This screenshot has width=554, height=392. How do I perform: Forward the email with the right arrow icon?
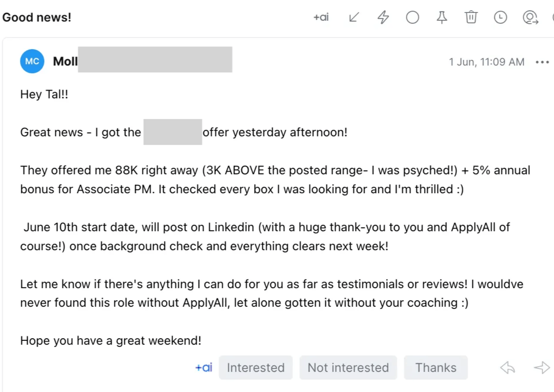tap(542, 368)
